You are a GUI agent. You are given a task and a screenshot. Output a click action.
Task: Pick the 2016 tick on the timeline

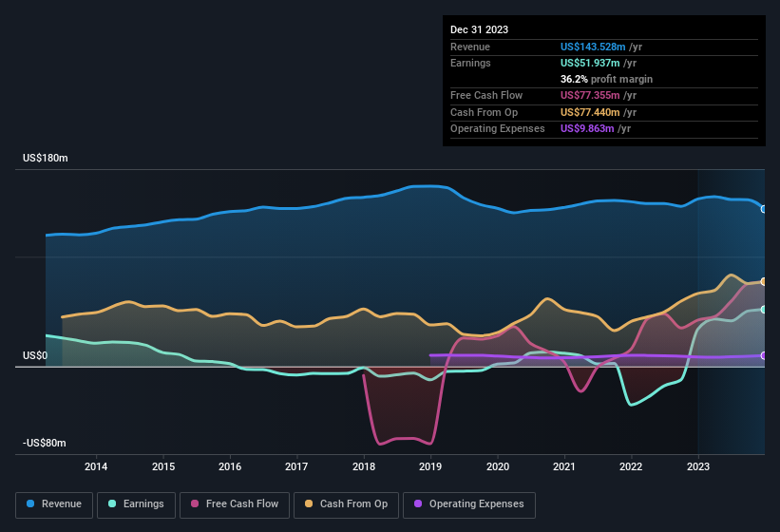click(229, 466)
